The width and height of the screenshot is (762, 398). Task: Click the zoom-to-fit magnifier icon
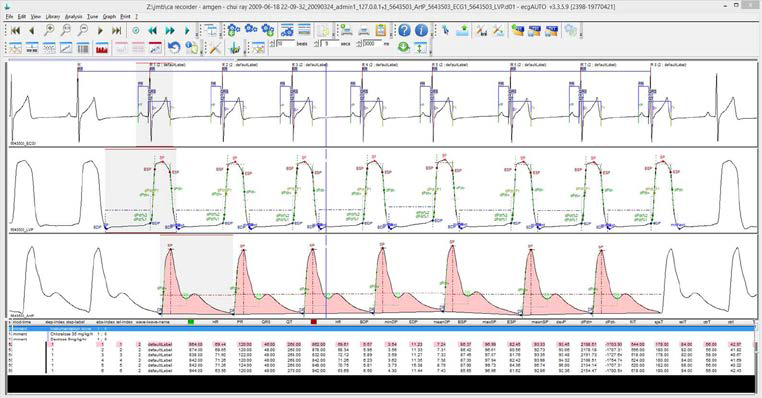[66, 31]
